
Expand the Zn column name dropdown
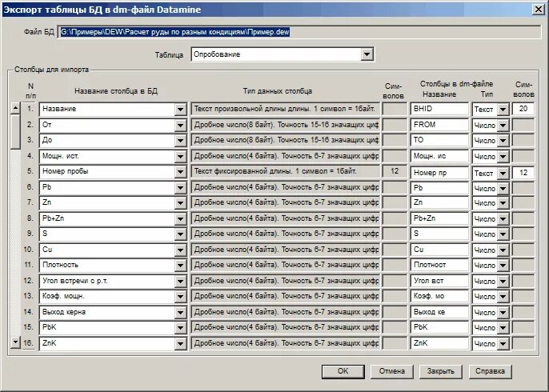(x=180, y=203)
